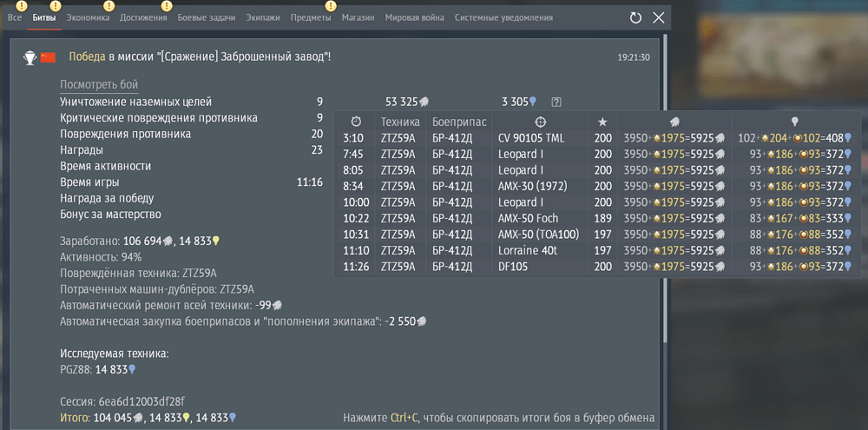The height and width of the screenshot is (430, 868).
Task: Select the DF105 target row
Action: click(598, 267)
